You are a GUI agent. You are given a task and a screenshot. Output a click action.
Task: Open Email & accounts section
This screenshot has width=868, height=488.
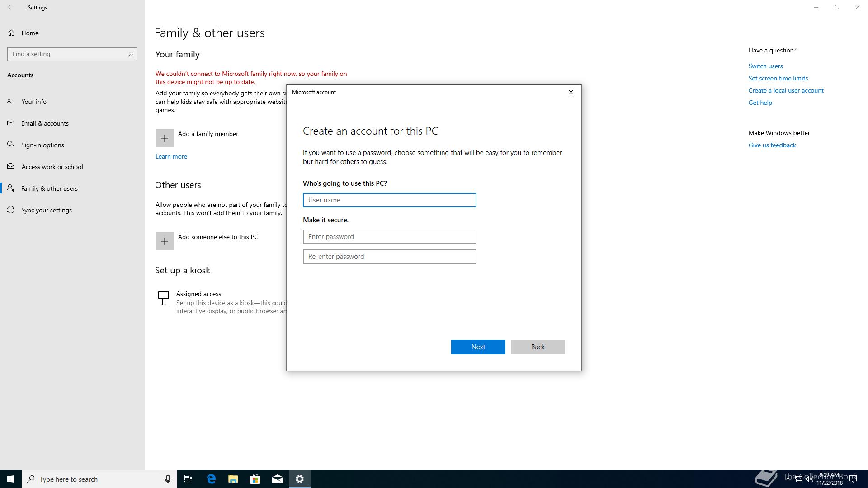[x=72, y=123]
